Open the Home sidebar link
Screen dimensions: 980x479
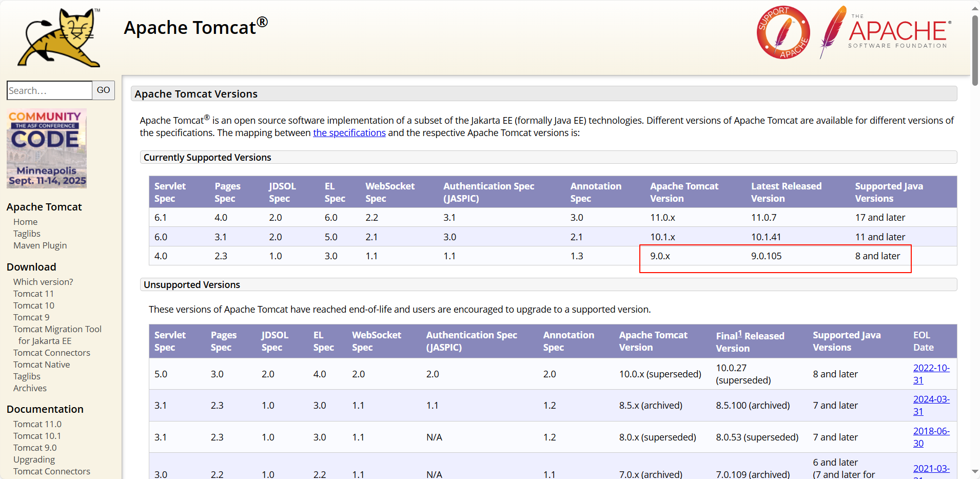pos(25,222)
